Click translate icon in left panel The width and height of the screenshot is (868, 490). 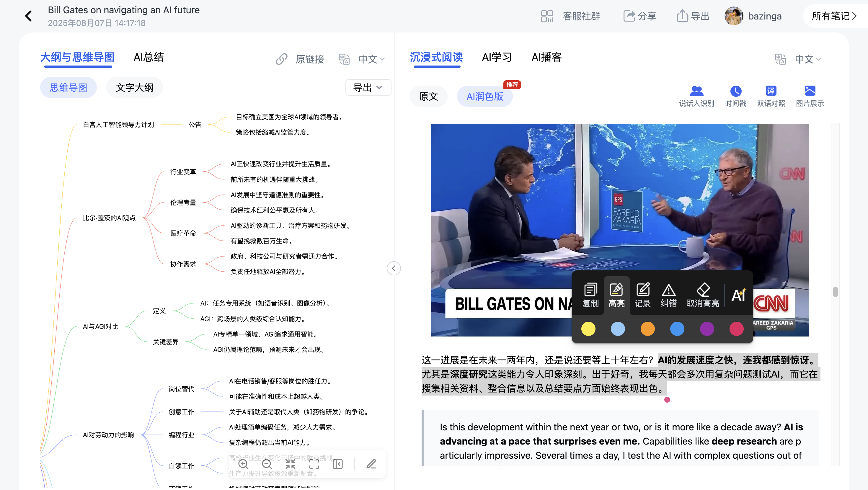(x=344, y=59)
